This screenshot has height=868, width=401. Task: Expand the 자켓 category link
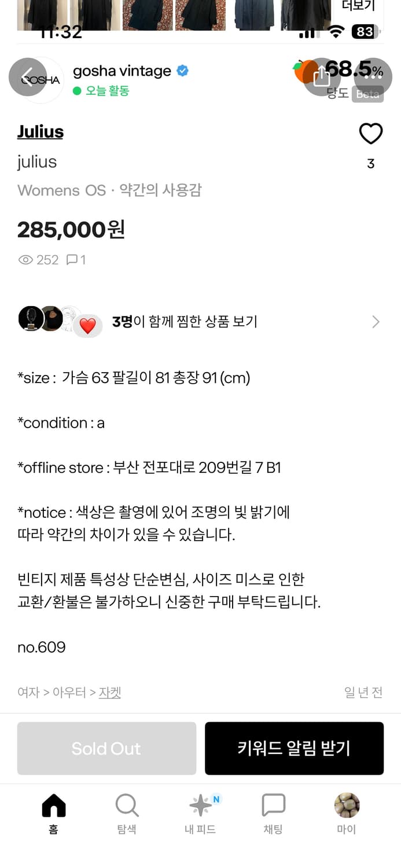click(x=111, y=692)
